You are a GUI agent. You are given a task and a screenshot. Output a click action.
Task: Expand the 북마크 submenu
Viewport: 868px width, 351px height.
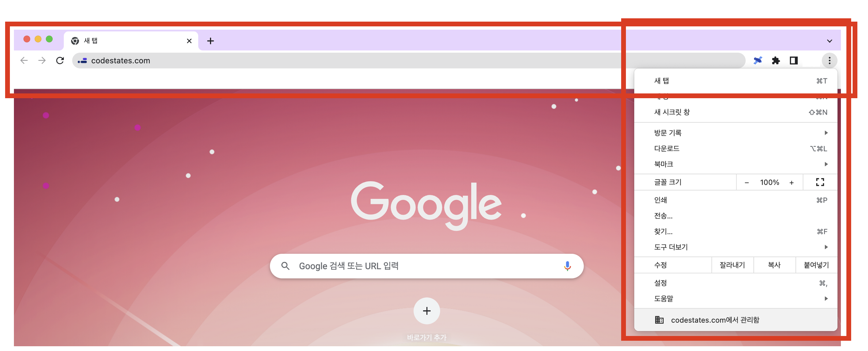[736, 164]
